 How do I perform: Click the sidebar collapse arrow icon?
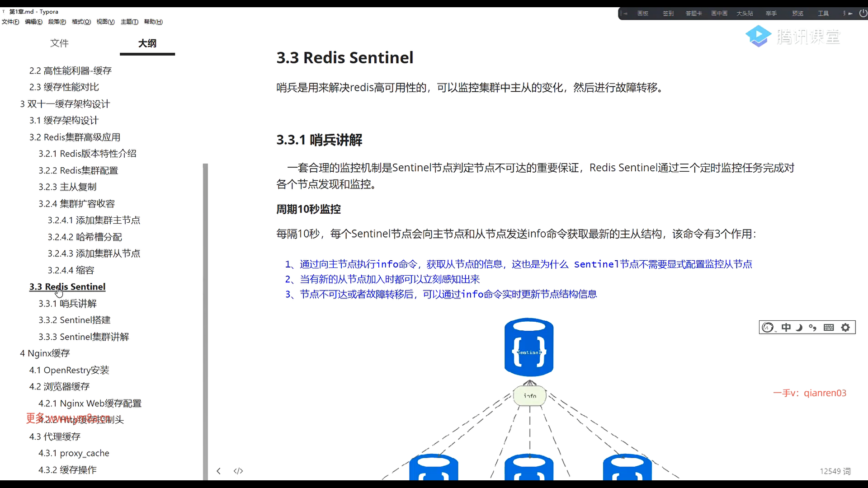(x=218, y=471)
